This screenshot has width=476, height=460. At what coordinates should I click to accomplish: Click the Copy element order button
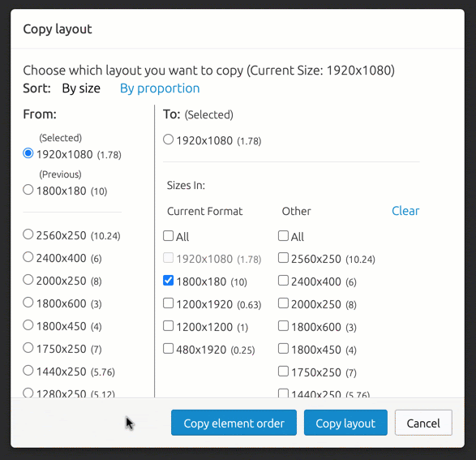pyautogui.click(x=234, y=423)
